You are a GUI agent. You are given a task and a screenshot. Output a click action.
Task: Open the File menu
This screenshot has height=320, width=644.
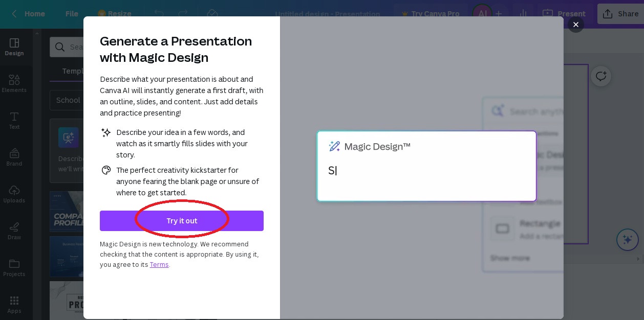click(x=72, y=14)
